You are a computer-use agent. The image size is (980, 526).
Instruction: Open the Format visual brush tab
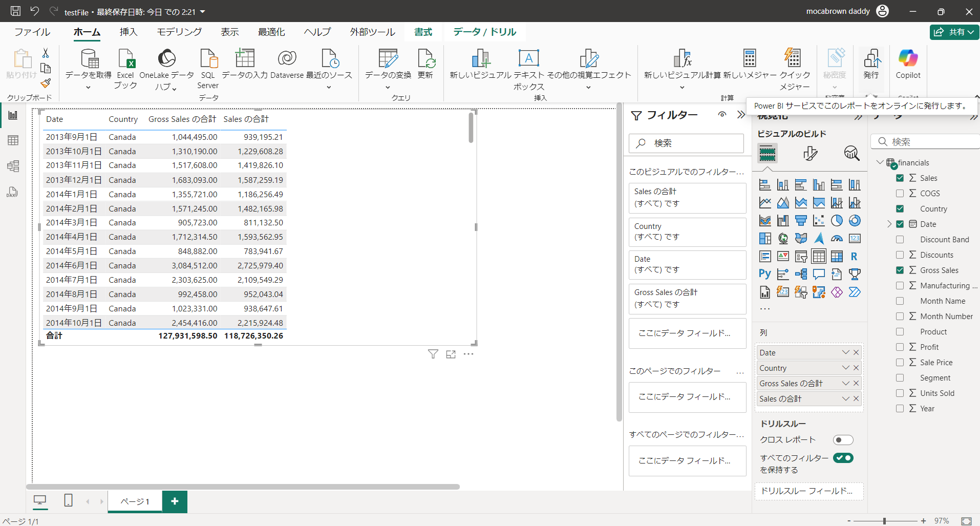click(x=810, y=153)
